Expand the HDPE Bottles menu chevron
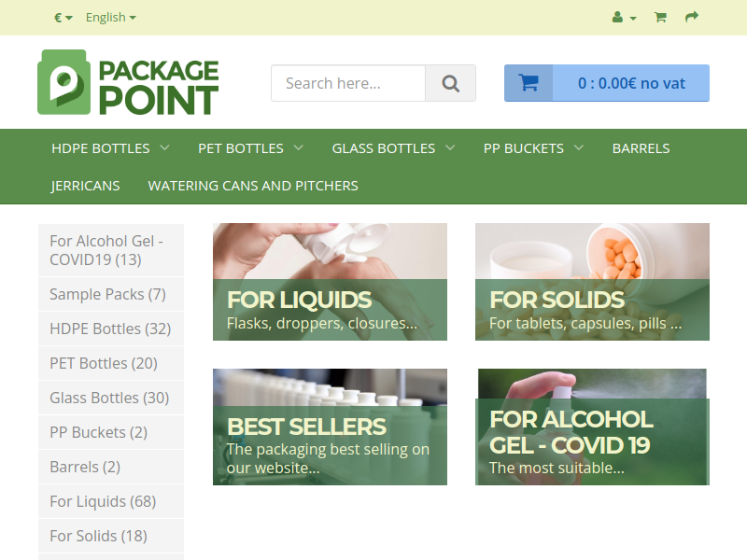Viewport: 747px width, 560px height. pos(165,147)
